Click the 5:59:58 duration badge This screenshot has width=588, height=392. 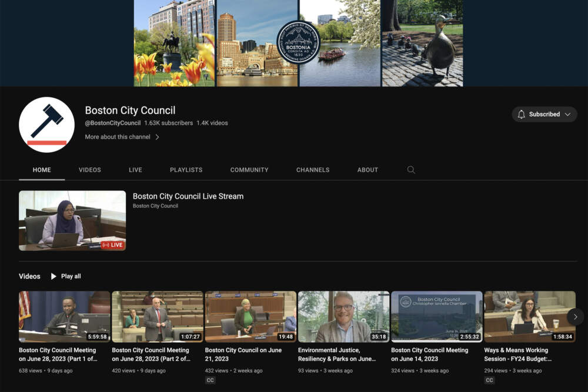(98, 337)
